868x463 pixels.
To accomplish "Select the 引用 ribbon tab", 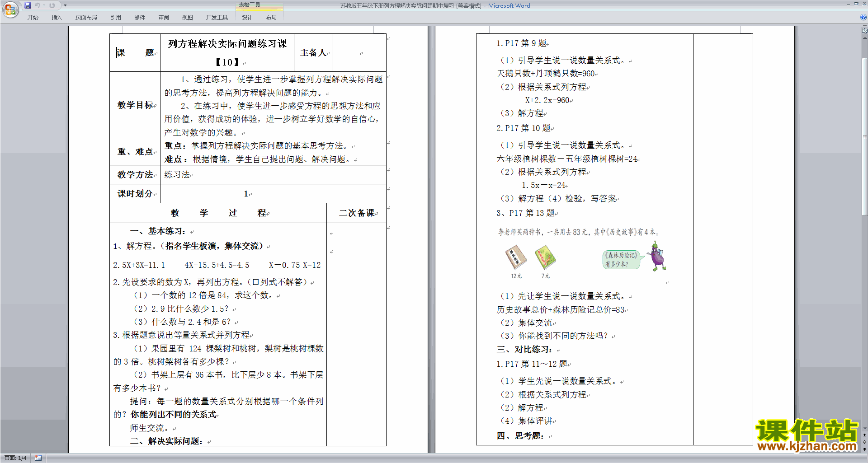I will (x=116, y=17).
